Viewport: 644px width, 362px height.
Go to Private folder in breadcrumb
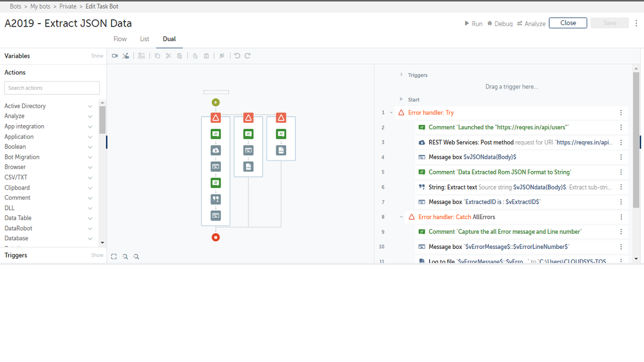[x=68, y=7]
